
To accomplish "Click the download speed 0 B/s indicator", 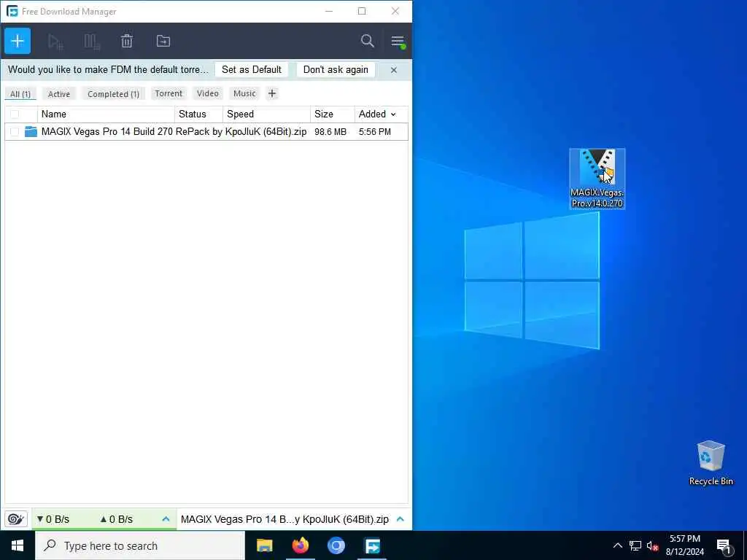I will (x=53, y=519).
